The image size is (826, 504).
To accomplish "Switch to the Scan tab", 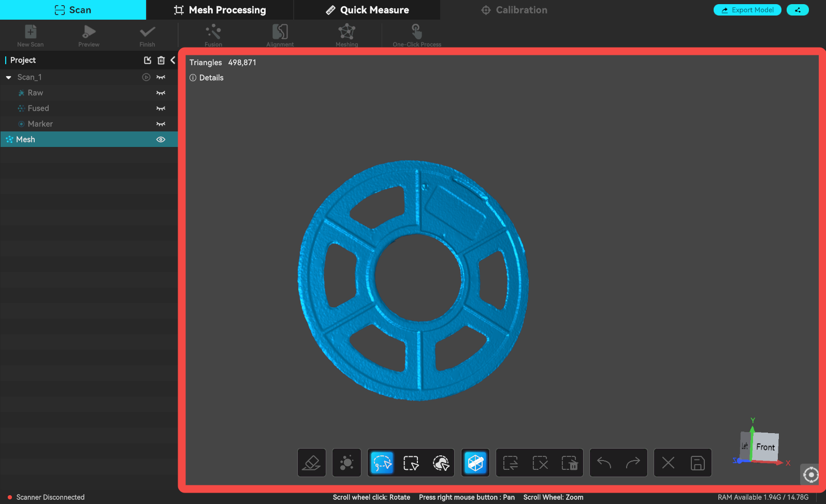I will click(73, 10).
